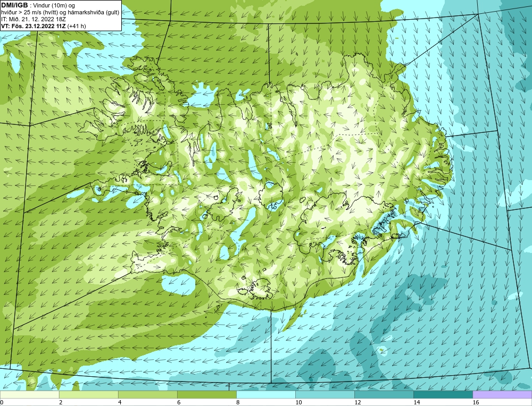532x406 pixels.
Task: Click the "(+41 h)" forecast offset text
Action: click(77, 26)
